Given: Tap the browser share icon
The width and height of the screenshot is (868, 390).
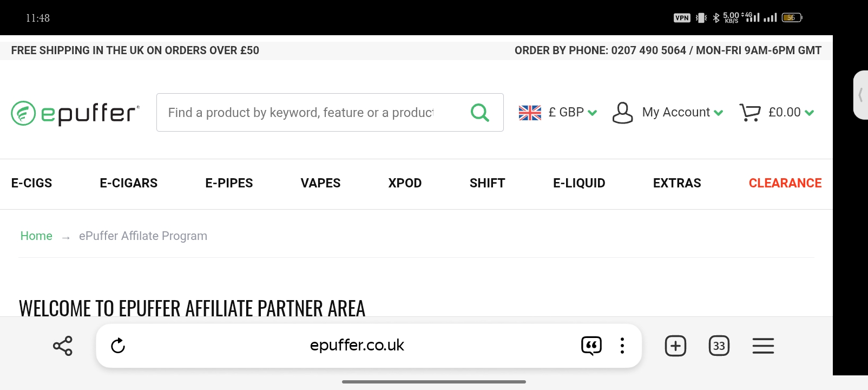Looking at the screenshot, I should click(63, 346).
